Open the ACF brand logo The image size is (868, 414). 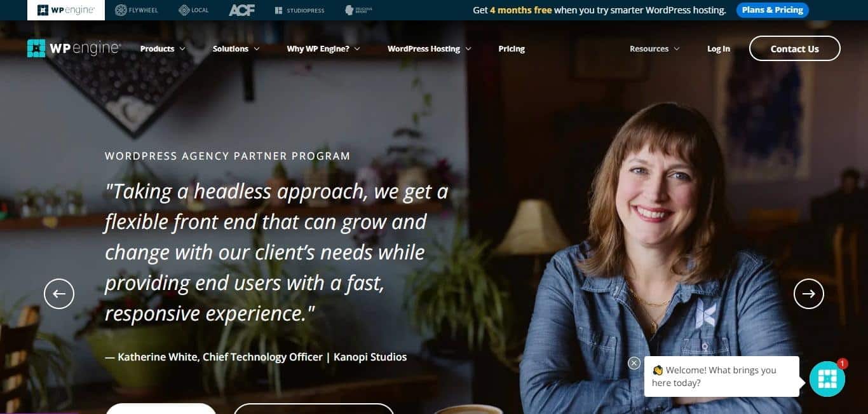pos(241,10)
